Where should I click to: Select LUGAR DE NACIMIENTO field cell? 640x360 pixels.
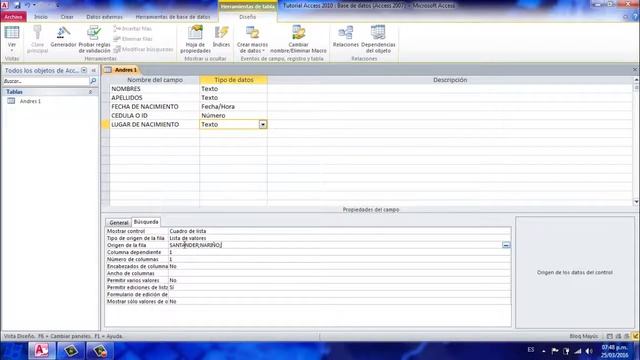click(x=154, y=124)
